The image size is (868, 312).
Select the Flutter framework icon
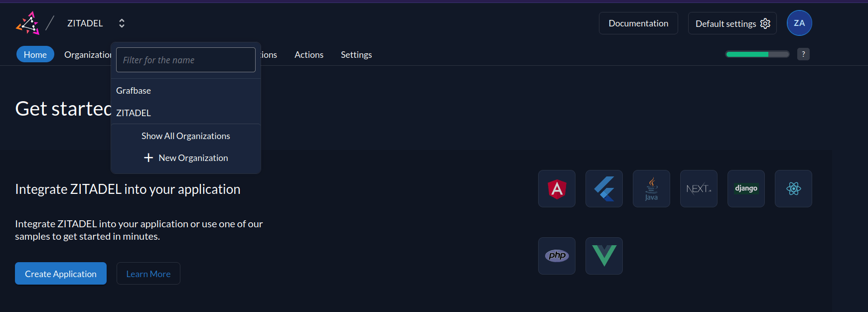pos(604,188)
